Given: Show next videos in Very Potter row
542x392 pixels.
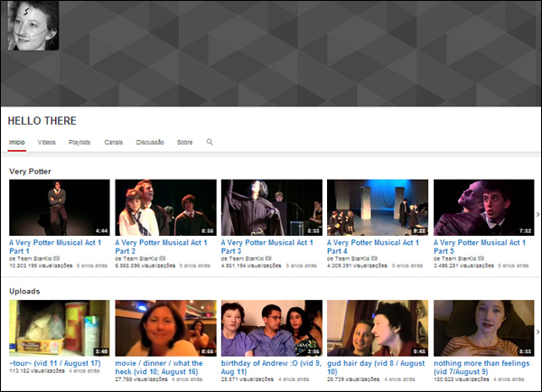Looking at the screenshot, I should [537, 215].
